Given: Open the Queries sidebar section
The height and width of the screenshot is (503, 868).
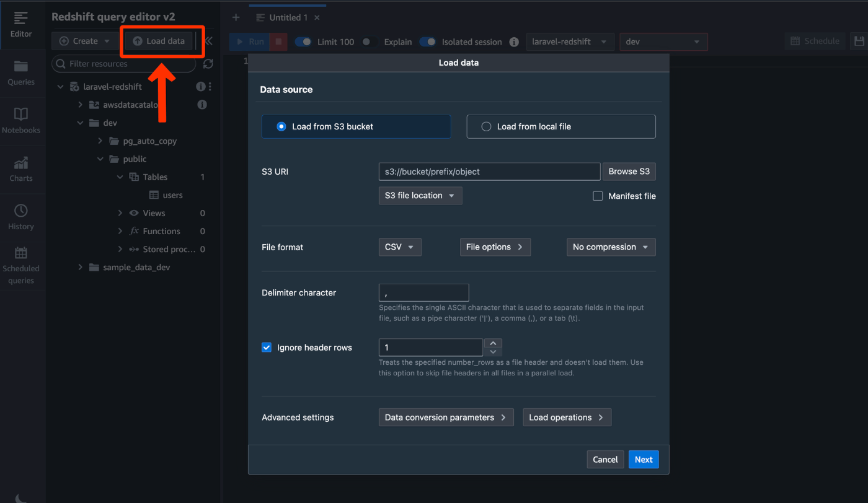Looking at the screenshot, I should [x=21, y=73].
